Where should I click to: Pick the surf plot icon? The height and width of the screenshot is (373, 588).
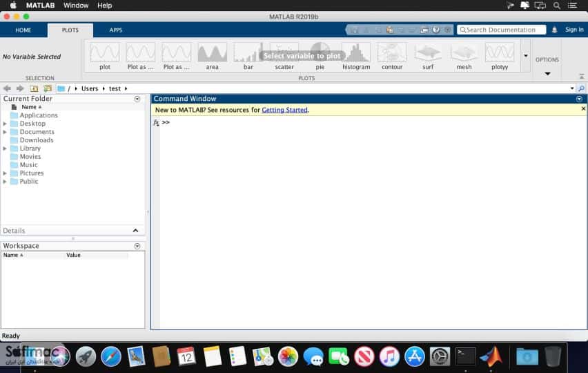[x=428, y=56]
